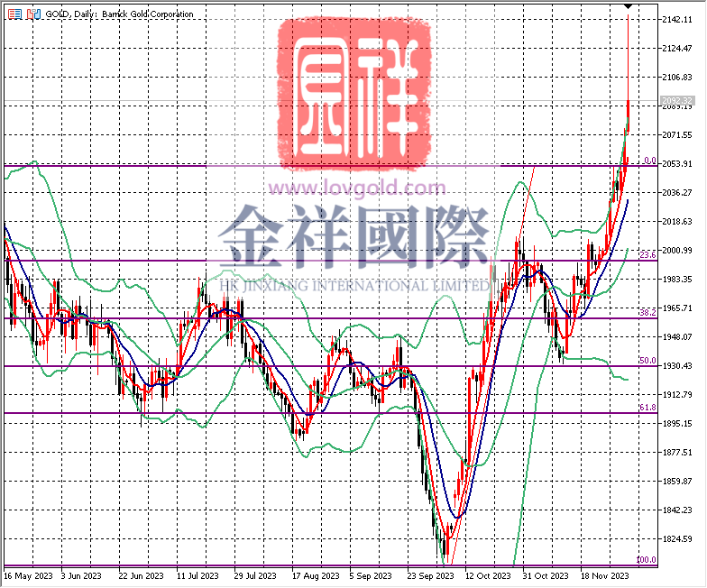707x588 pixels.
Task: Click the 11 Jul 2023 date label
Action: coord(197,575)
